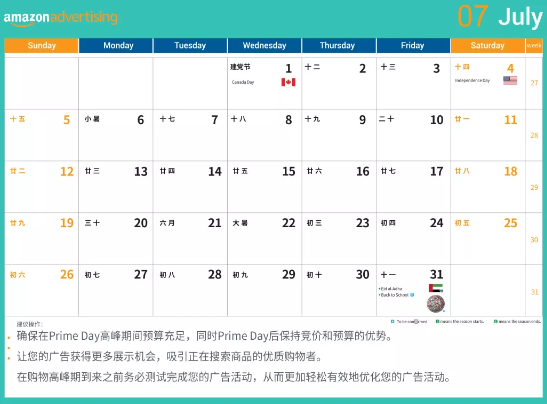This screenshot has width=547, height=404.
Task: Click the small week number 28 in the week column
Action: [534, 135]
